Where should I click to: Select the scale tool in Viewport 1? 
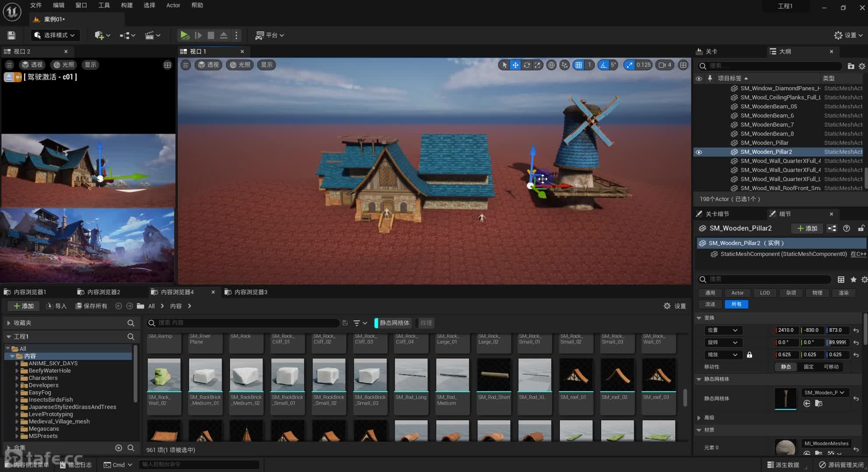[537, 65]
